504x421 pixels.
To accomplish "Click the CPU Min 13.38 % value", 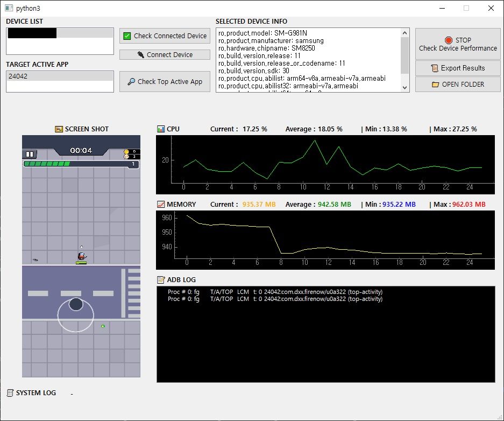I will click(395, 129).
